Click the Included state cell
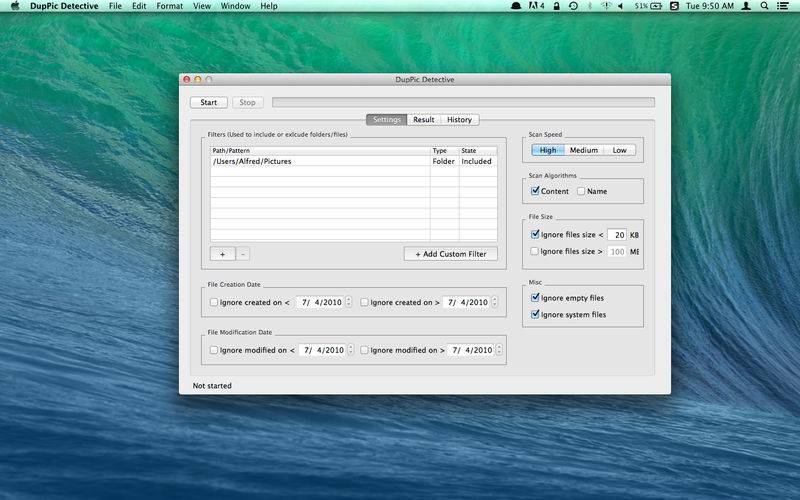The height and width of the screenshot is (500, 800). pos(477,161)
